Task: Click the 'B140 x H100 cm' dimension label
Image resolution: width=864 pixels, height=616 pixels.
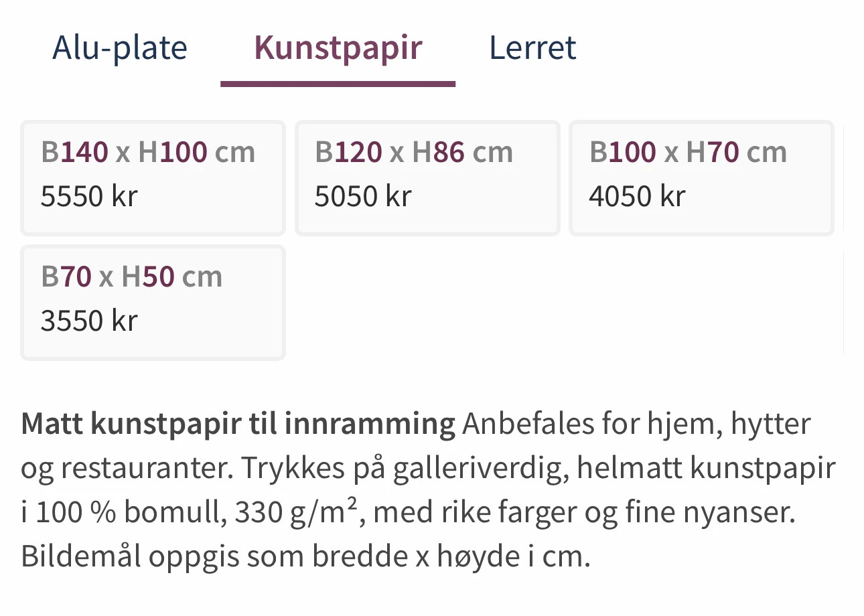Action: click(x=148, y=152)
